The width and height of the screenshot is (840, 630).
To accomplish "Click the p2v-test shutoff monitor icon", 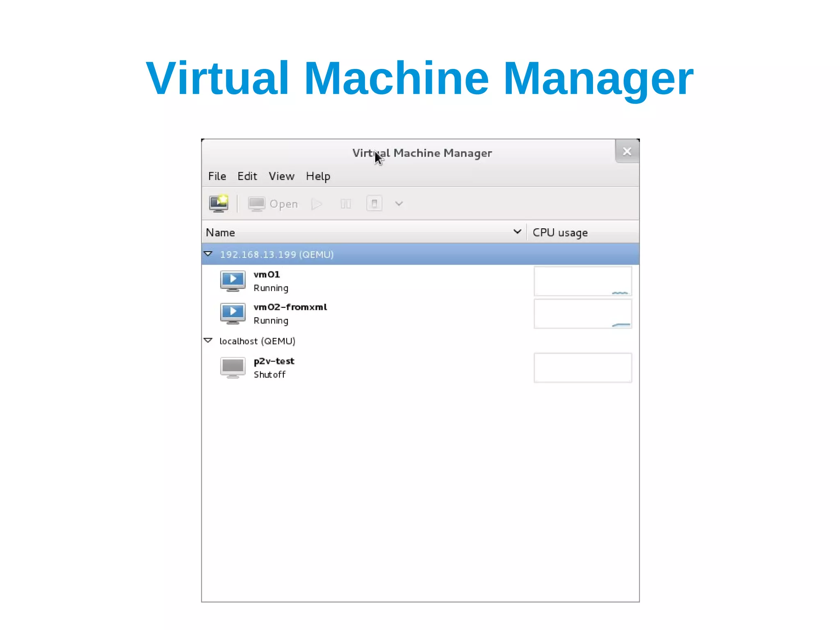I will click(233, 368).
